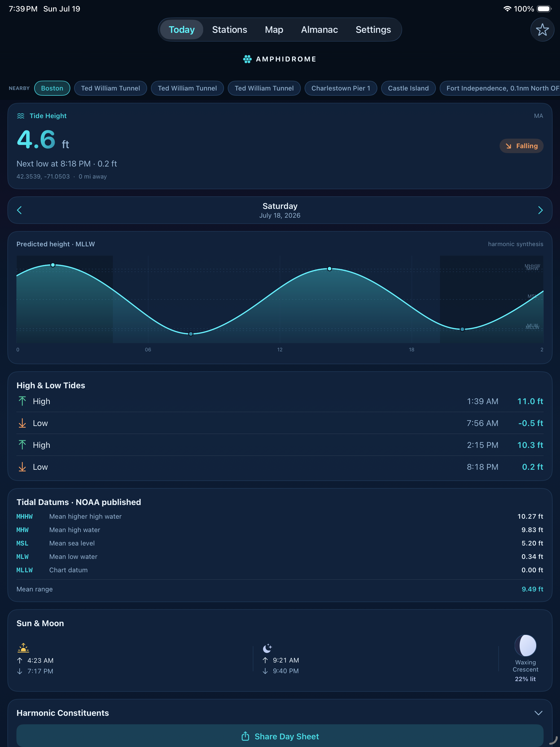The width and height of the screenshot is (560, 747).
Task: Click Share Day Sheet button
Action: click(x=280, y=736)
